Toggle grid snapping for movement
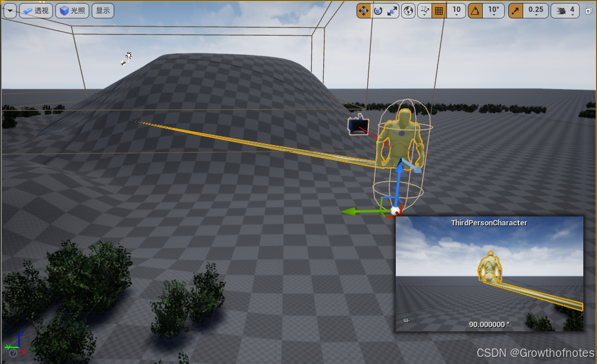Screen dimensions: 597x364 pyautogui.click(x=439, y=11)
